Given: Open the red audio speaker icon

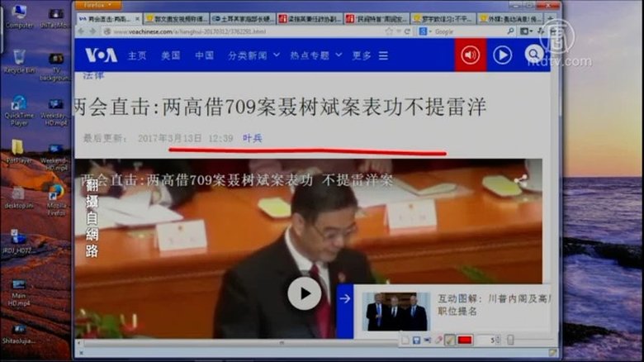Looking at the screenshot, I should [x=470, y=55].
